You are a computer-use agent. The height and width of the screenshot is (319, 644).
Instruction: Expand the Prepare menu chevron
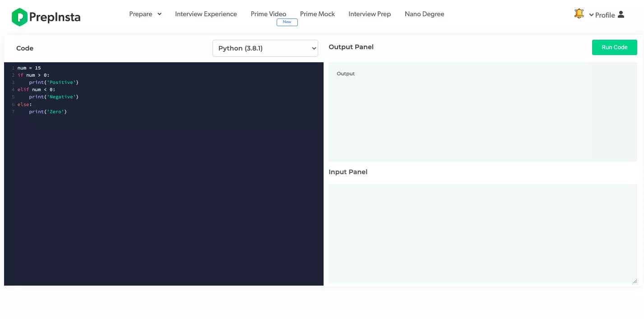coord(159,14)
